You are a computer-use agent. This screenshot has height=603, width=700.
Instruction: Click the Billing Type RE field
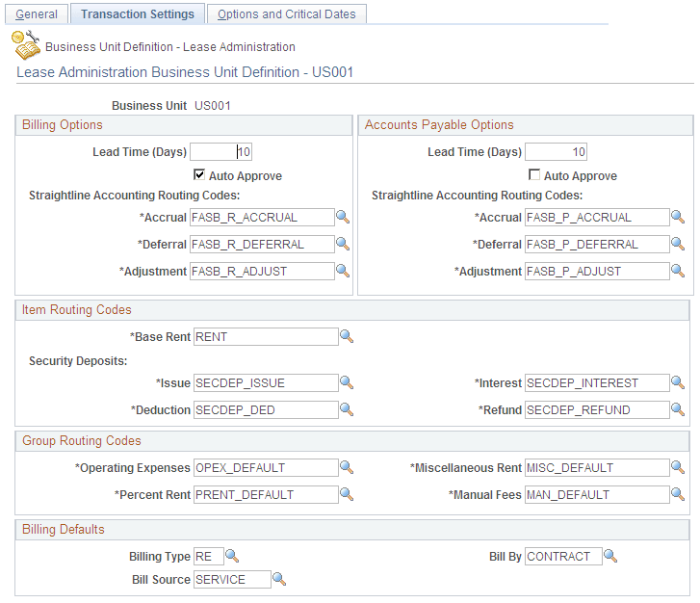coord(209,557)
